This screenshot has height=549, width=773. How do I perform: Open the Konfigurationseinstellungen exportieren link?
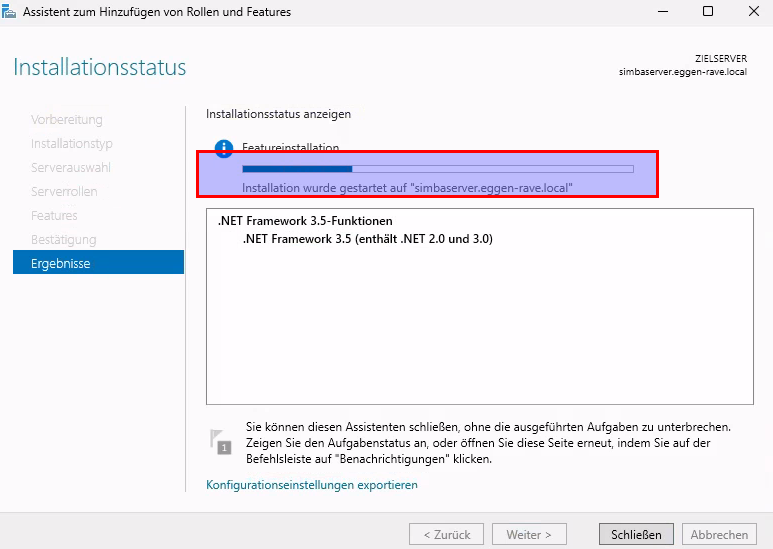[x=312, y=485]
